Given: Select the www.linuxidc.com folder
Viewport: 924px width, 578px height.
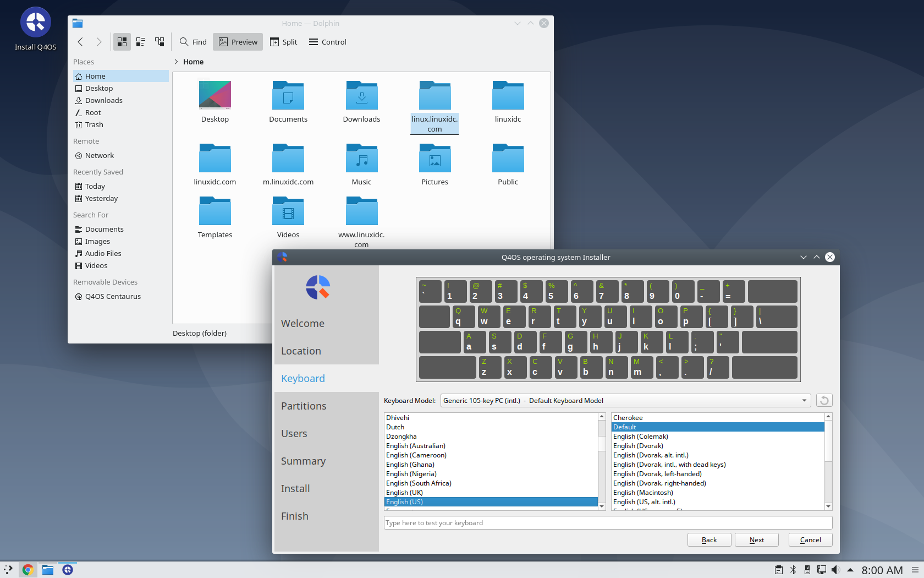Looking at the screenshot, I should coord(361,222).
